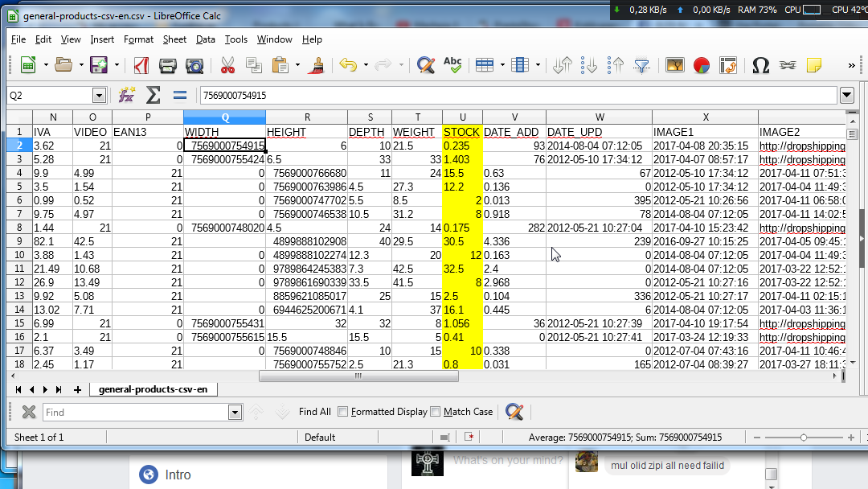Click the Export as PDF icon
This screenshot has height=489, width=868.
pos(142,65)
